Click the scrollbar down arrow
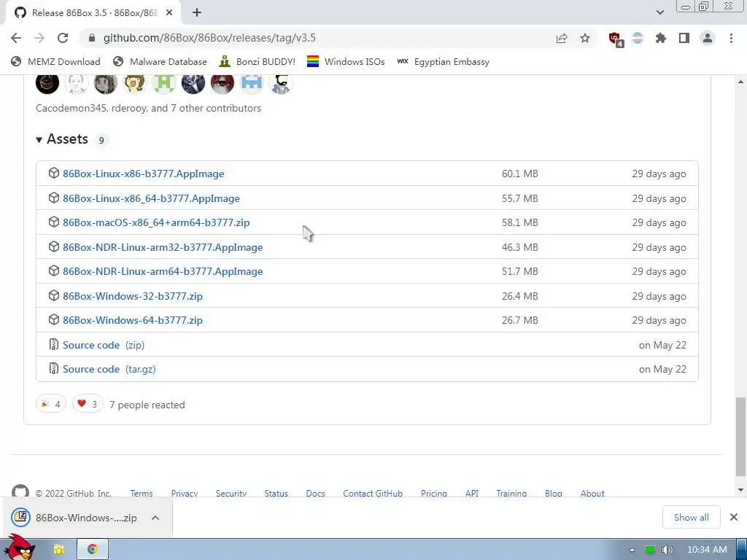 [x=740, y=489]
